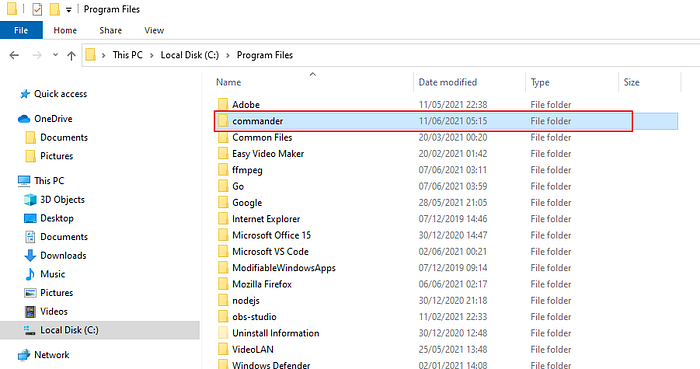
Task: Click the Easy Video Maker folder icon
Action: [223, 153]
